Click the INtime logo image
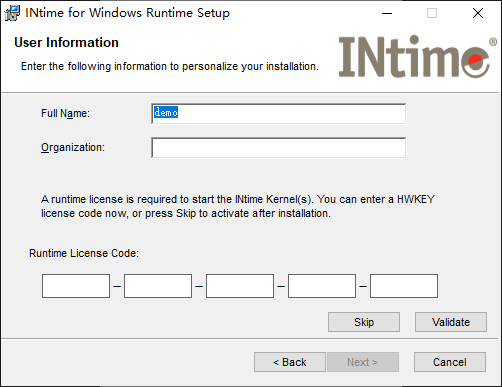This screenshot has width=502, height=387. point(417,56)
